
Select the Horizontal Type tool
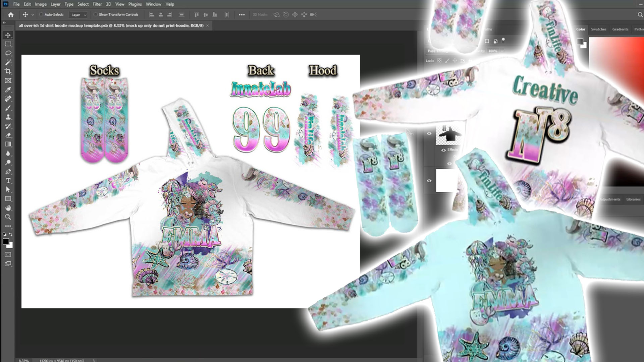point(8,181)
